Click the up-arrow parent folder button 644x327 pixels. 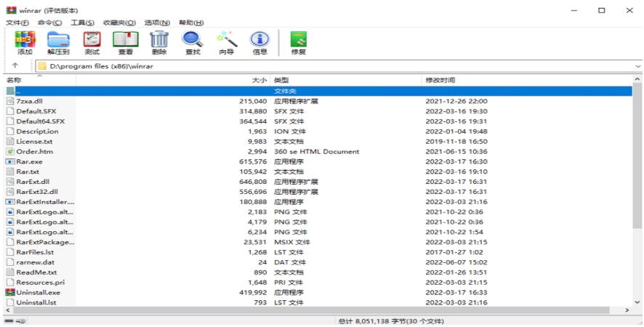click(x=15, y=66)
